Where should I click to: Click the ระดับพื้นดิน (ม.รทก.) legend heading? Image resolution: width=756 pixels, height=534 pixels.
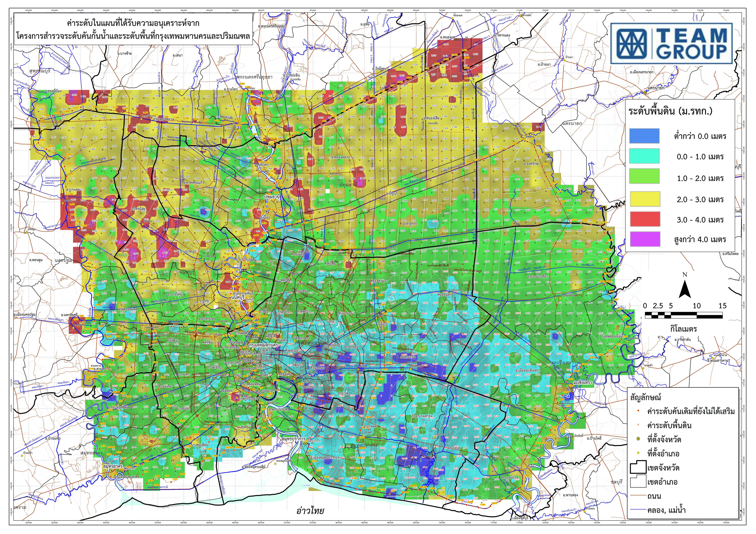(x=671, y=111)
